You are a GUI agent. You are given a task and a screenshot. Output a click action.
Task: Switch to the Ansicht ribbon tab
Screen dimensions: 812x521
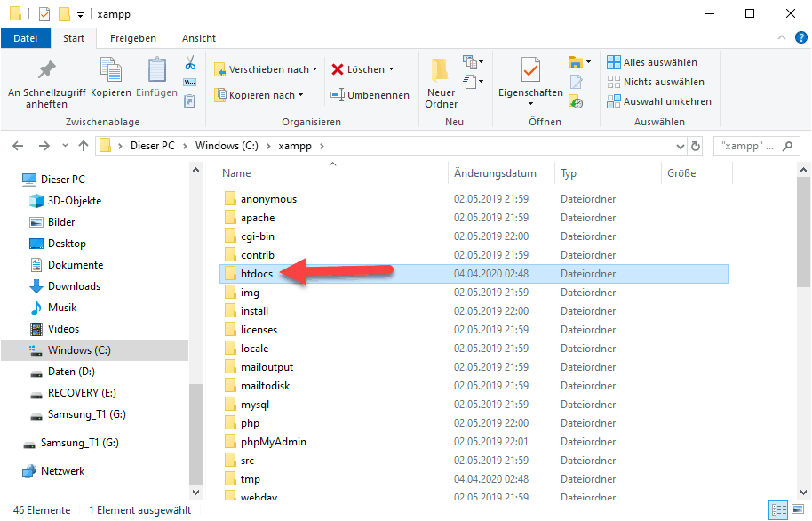coord(199,38)
